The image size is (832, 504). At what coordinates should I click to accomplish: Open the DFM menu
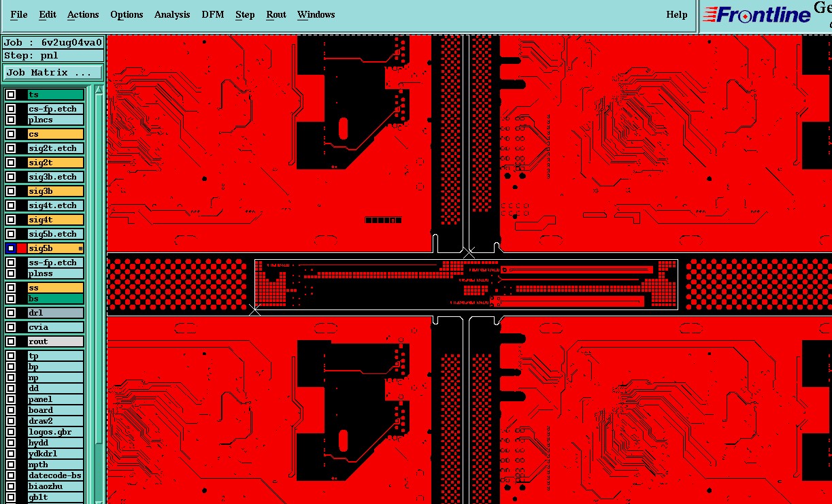(x=214, y=14)
